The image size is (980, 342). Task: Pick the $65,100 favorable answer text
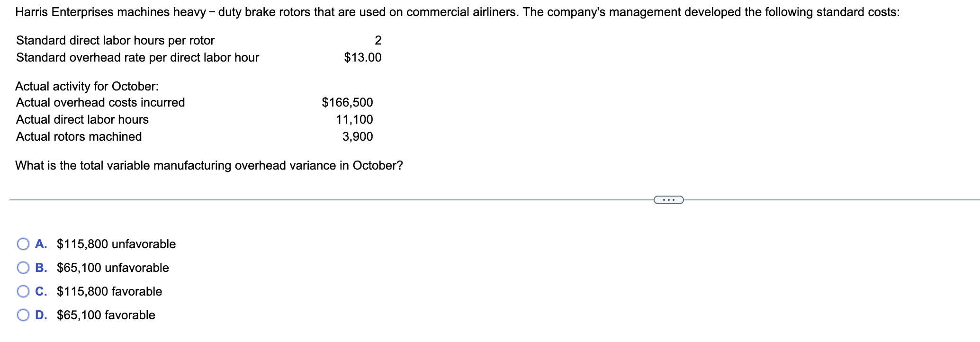click(106, 315)
